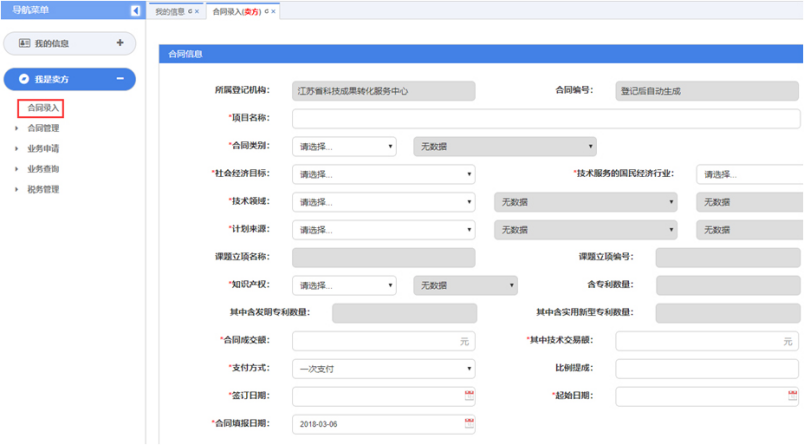This screenshot has height=445, width=805.
Task: Collapse the 导航菜单 sidebar with arrow icon
Action: [135, 11]
